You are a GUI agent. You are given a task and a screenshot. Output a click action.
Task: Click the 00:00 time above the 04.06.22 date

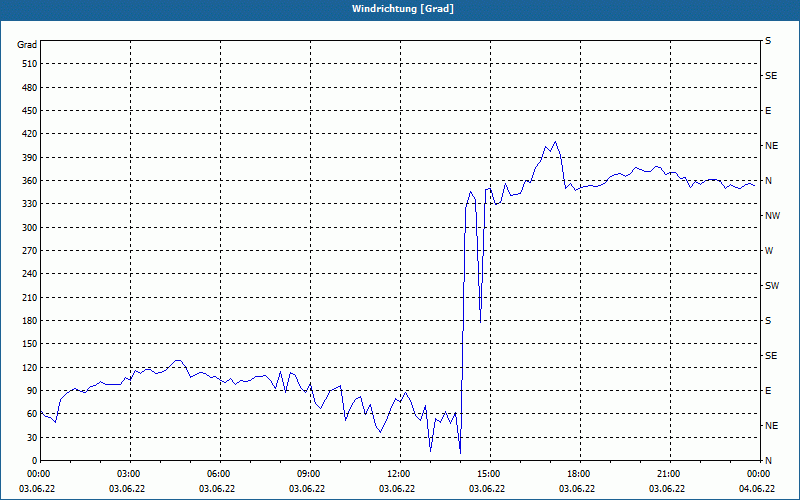(759, 474)
